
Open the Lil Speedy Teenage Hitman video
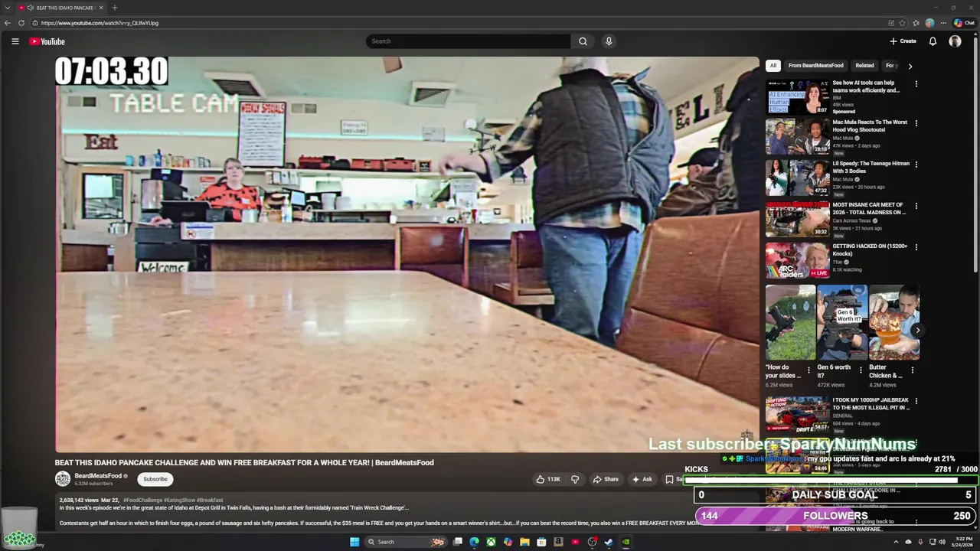797,178
